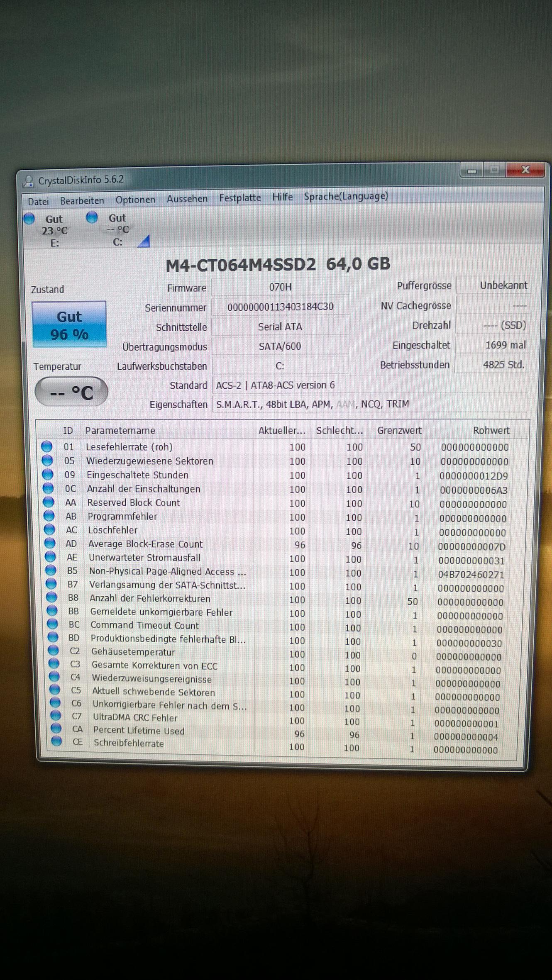
Task: Click the status orb for Eingeschaltete Stunden
Action: (x=48, y=474)
